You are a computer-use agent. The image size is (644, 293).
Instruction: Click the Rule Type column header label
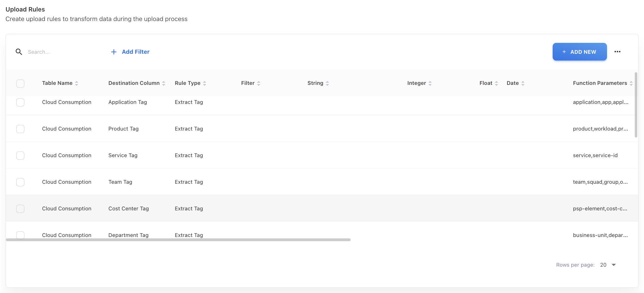click(x=187, y=83)
